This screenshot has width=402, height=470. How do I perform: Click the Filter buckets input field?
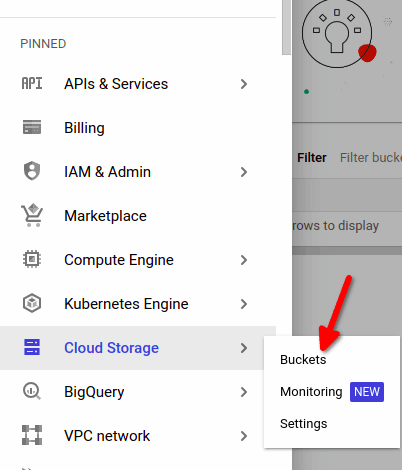pyautogui.click(x=371, y=158)
